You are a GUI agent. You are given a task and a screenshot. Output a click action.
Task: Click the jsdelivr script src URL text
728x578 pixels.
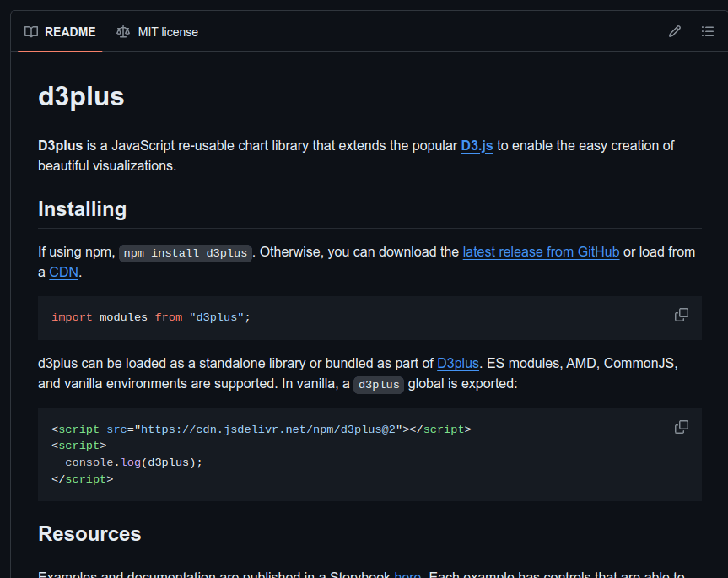268,429
